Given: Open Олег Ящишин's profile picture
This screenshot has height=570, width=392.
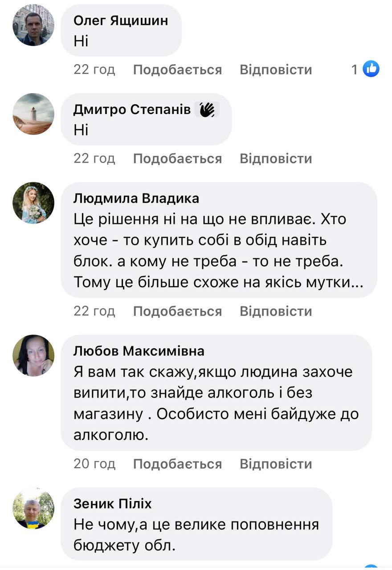Looking at the screenshot, I should click(33, 25).
